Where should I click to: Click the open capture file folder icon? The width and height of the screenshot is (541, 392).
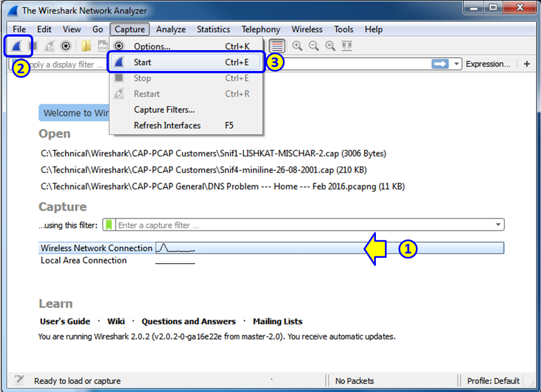pos(86,46)
